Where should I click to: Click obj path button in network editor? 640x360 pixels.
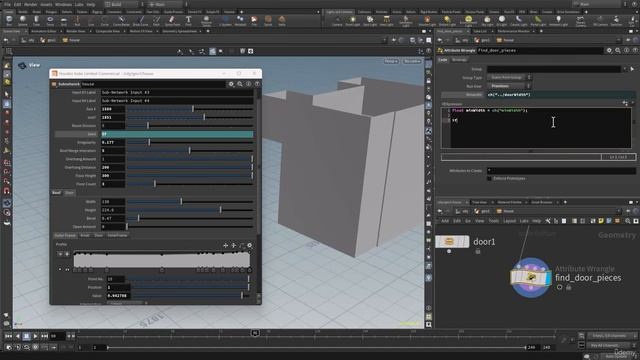[462, 211]
